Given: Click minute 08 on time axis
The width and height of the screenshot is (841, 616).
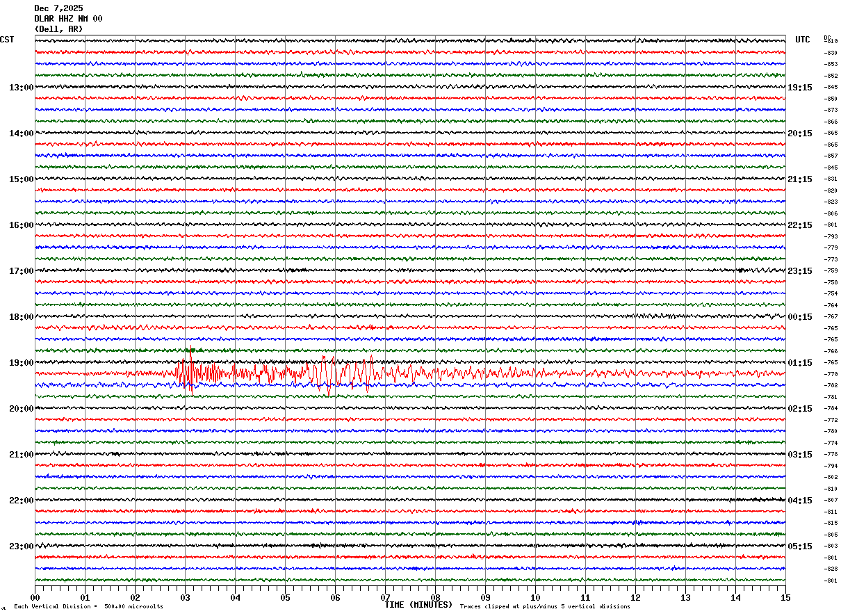Looking at the screenshot, I should point(435,597).
